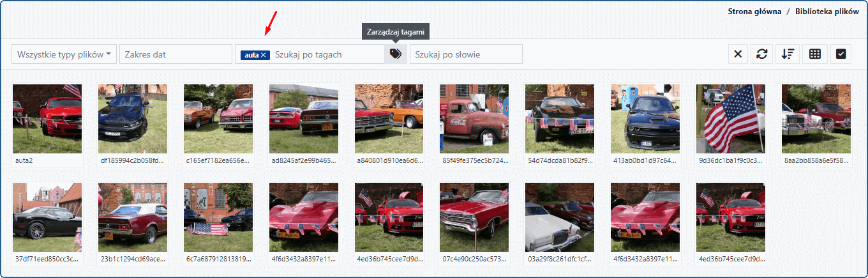The height and width of the screenshot is (278, 868).
Task: Clear all filters with the X icon
Action: (x=738, y=54)
